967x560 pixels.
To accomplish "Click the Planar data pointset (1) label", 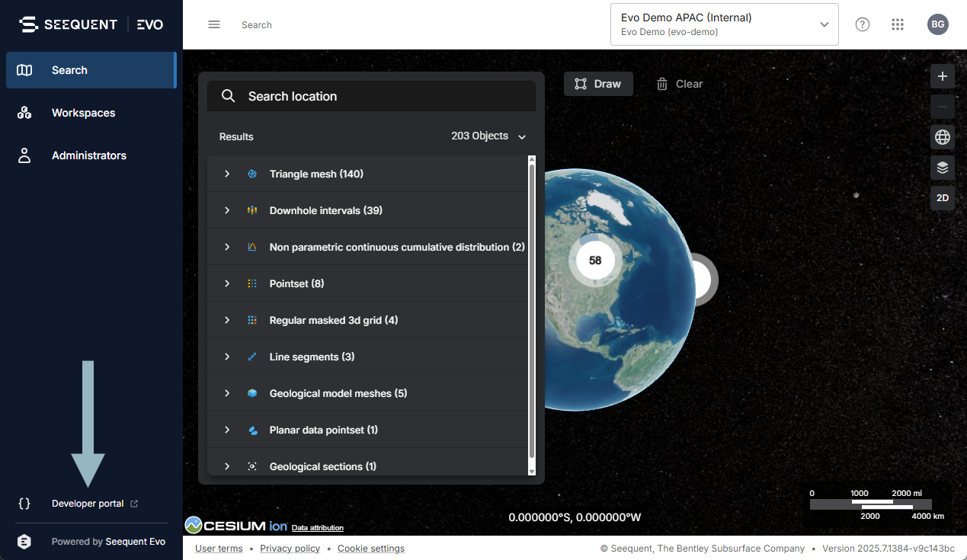I will point(324,430).
